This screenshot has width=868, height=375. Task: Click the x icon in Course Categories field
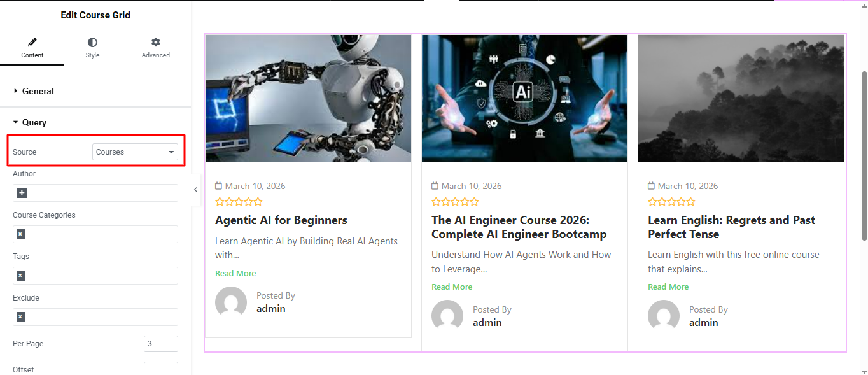21,234
